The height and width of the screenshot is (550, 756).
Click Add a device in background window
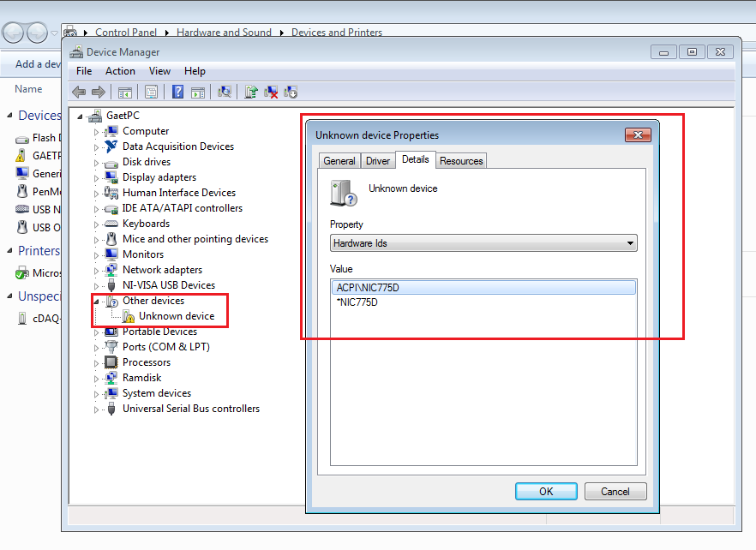pos(38,64)
